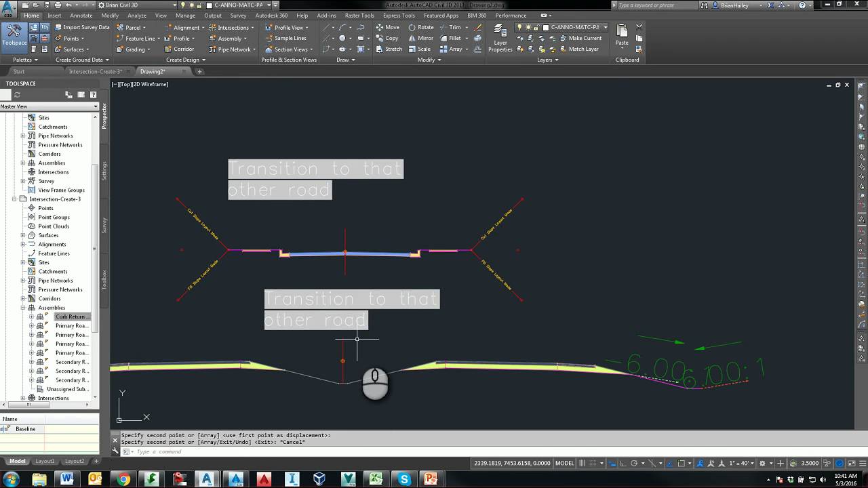This screenshot has height=488, width=868.
Task: Open the Analyze ribbon tab
Action: [137, 16]
